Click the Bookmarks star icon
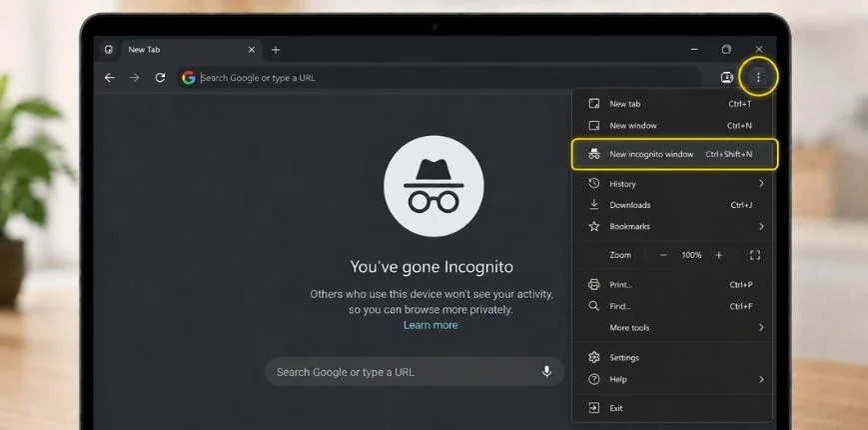 594,226
